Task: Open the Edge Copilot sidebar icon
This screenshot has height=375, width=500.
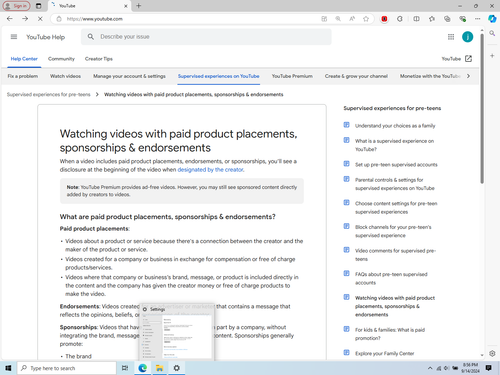Action: click(x=492, y=19)
